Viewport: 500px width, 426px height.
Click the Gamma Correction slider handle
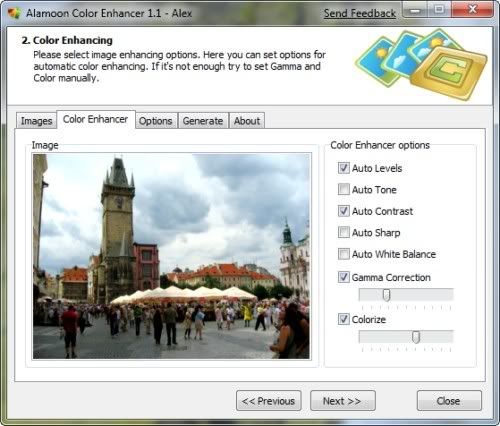pyautogui.click(x=386, y=295)
